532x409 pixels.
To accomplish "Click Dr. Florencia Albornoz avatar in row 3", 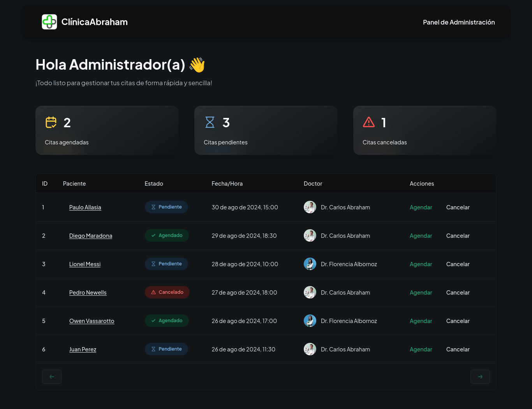I will tap(310, 264).
